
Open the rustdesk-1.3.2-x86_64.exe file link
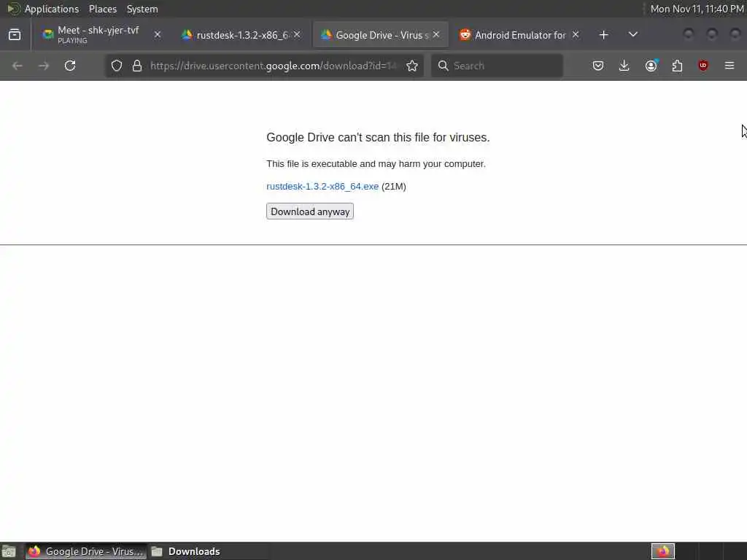(x=322, y=187)
